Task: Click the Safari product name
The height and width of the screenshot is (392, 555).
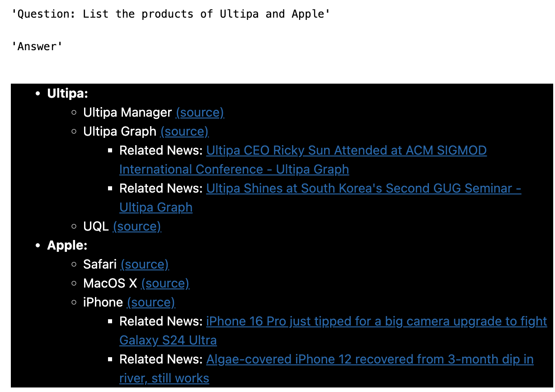Action: point(100,264)
